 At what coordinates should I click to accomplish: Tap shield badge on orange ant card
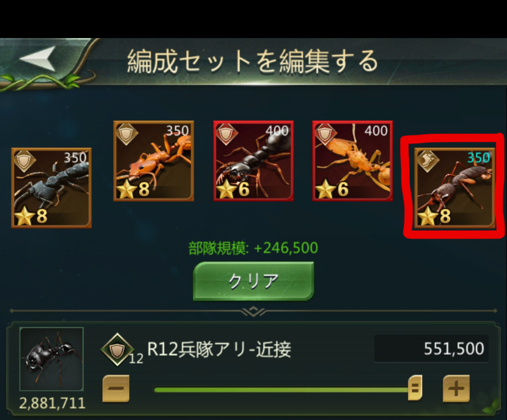pos(126,133)
